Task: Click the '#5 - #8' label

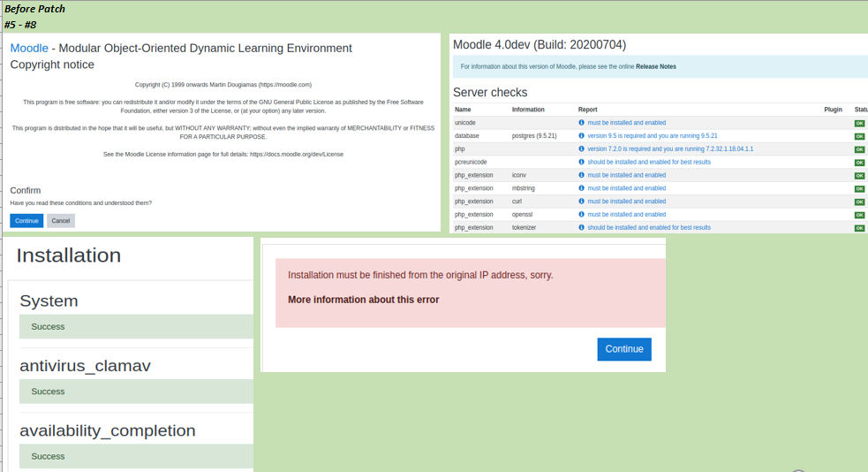Action: pyautogui.click(x=20, y=25)
